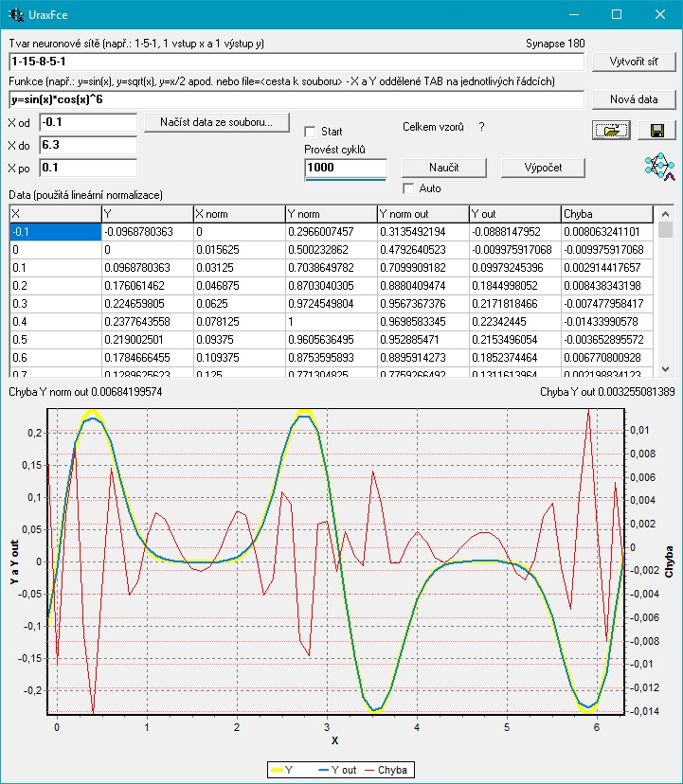Click the Chyba red legend entry
The width and height of the screenshot is (683, 784).
386,770
